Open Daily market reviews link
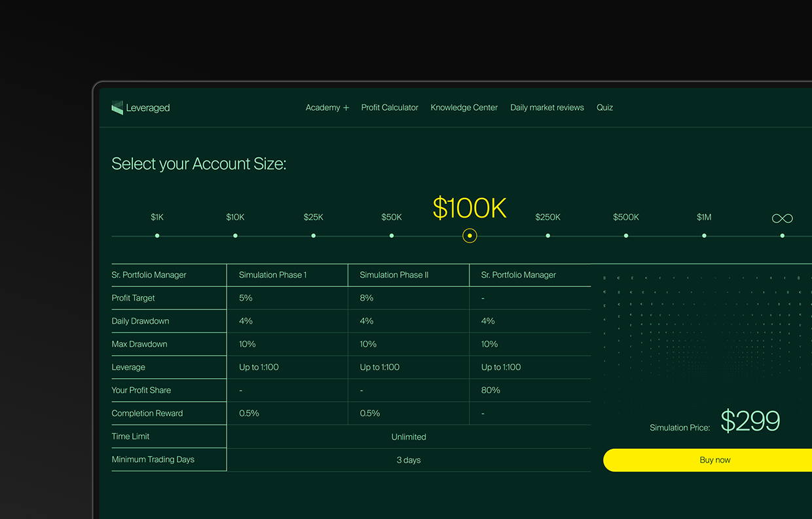 547,107
